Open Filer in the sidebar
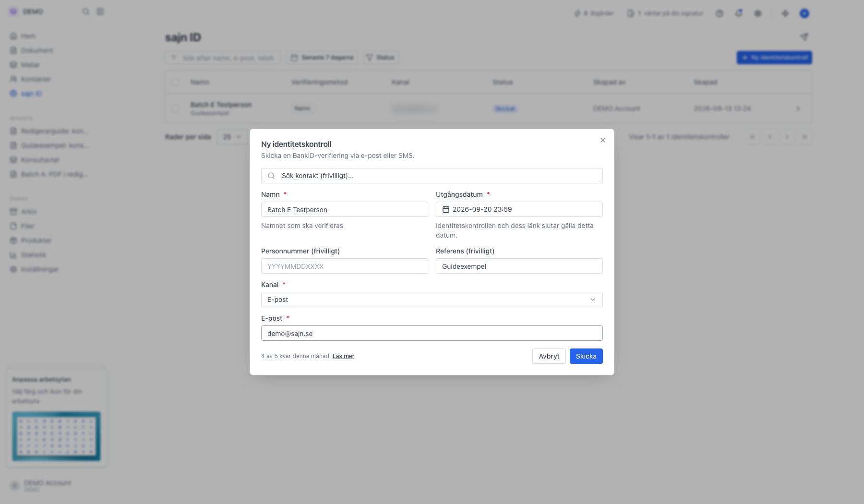The width and height of the screenshot is (864, 504). click(x=23, y=226)
